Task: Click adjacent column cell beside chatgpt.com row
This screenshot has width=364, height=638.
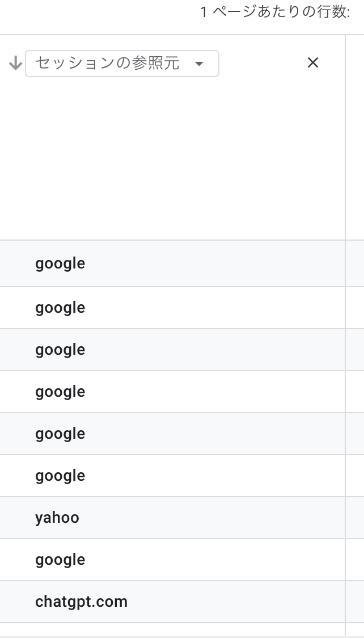Action: click(355, 601)
